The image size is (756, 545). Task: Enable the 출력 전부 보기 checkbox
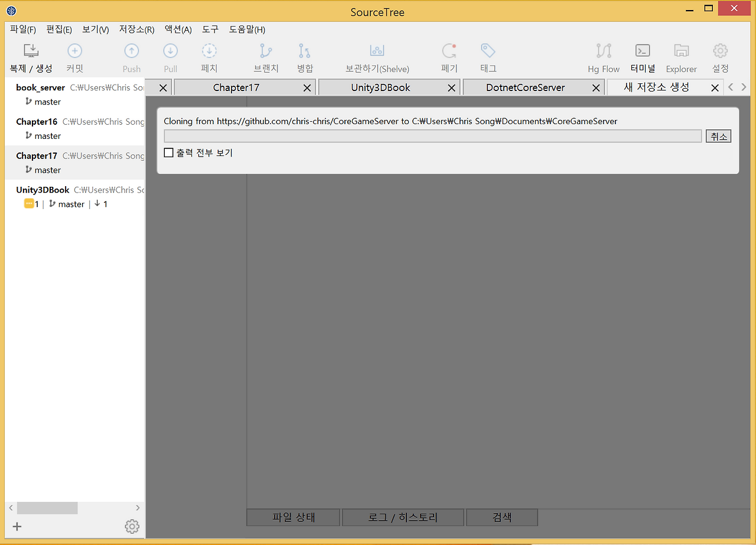169,153
